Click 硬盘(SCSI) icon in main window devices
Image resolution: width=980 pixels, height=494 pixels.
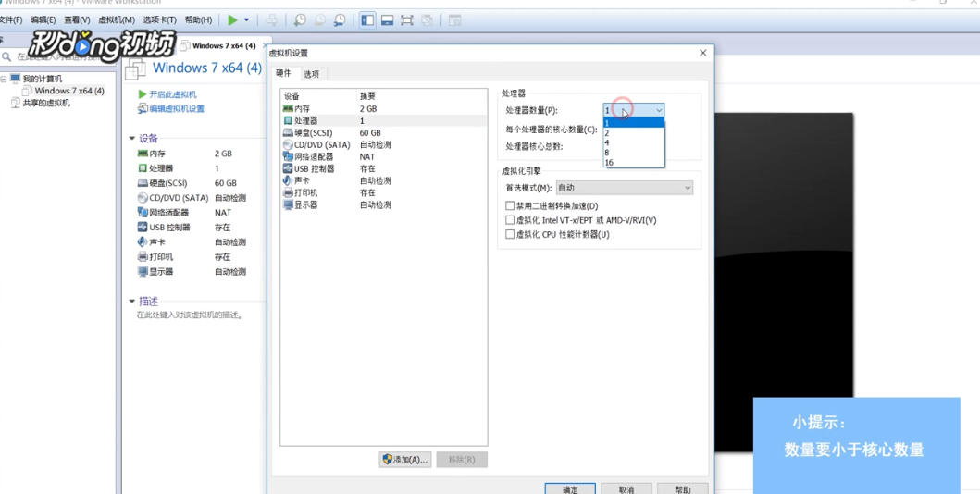[143, 183]
